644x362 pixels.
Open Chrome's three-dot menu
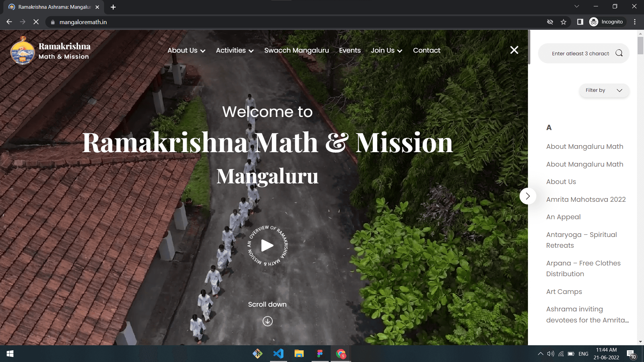coord(635,22)
